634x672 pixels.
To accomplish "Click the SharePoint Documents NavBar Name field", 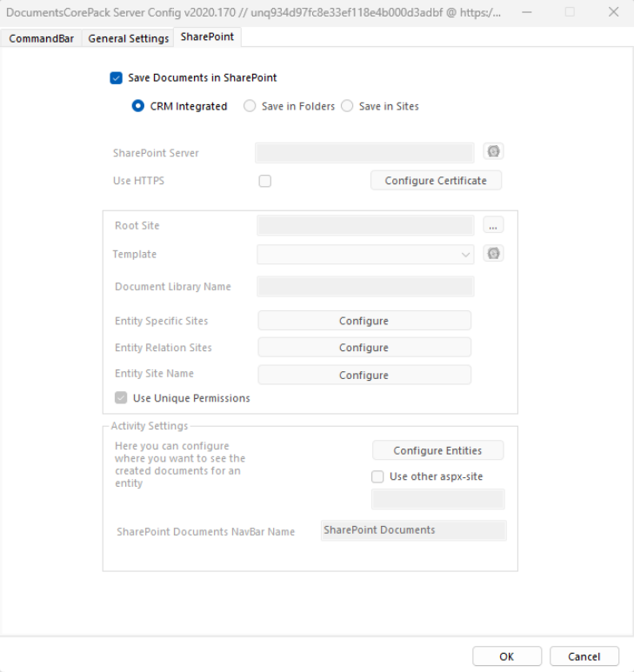I will (x=413, y=530).
